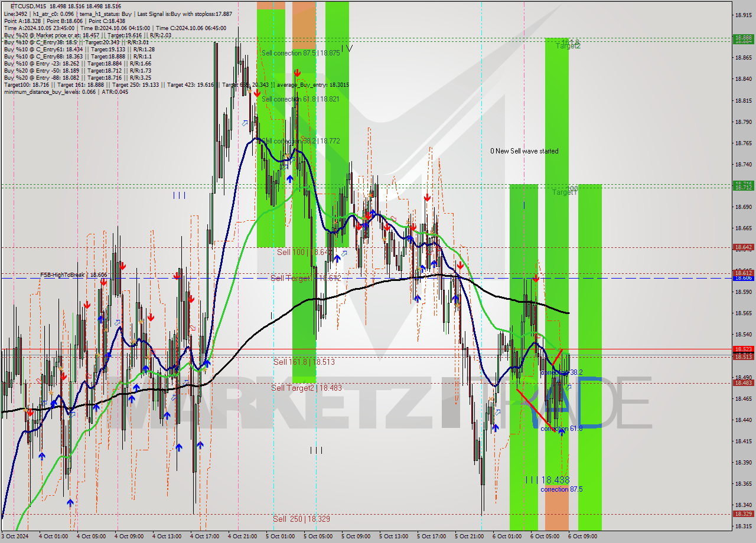
Task: Select the 'Buy %20 @ Entry -50' line
Action: tap(77, 70)
